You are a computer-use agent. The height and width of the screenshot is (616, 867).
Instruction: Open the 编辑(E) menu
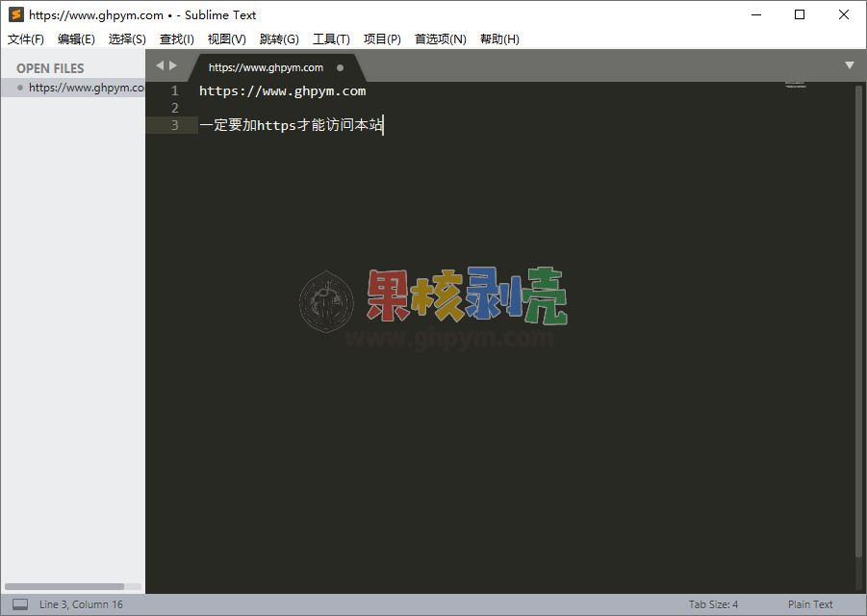[x=76, y=39]
